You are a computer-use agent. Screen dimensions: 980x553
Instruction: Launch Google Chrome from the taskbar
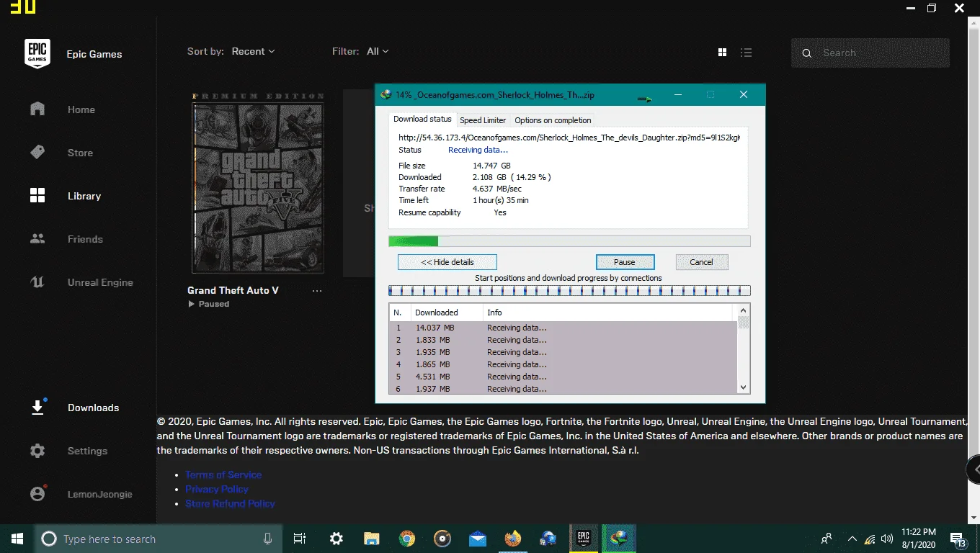[407, 539]
